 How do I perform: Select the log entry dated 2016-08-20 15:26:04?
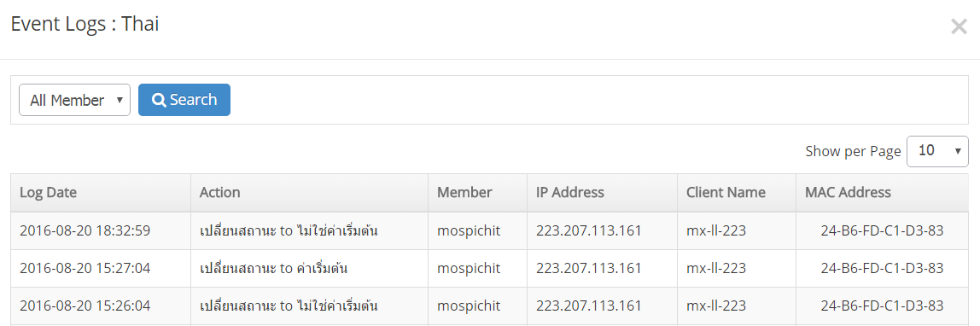[489, 306]
